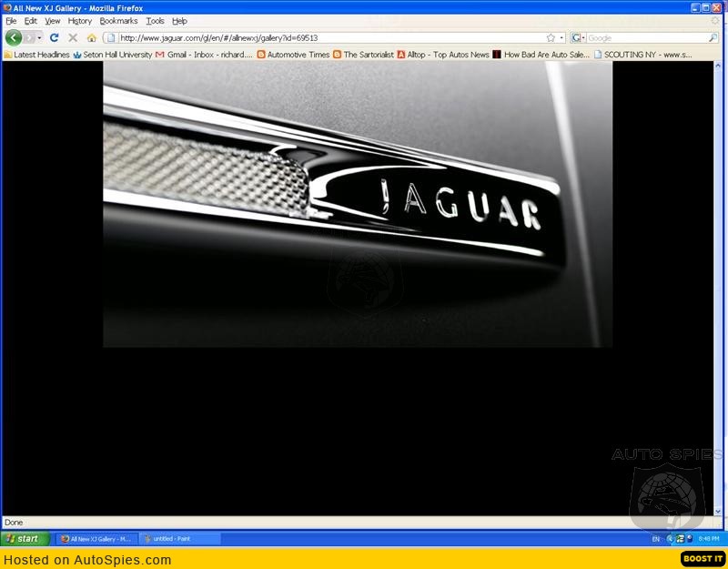
Task: Open the Google search engine selector
Action: 578,37
